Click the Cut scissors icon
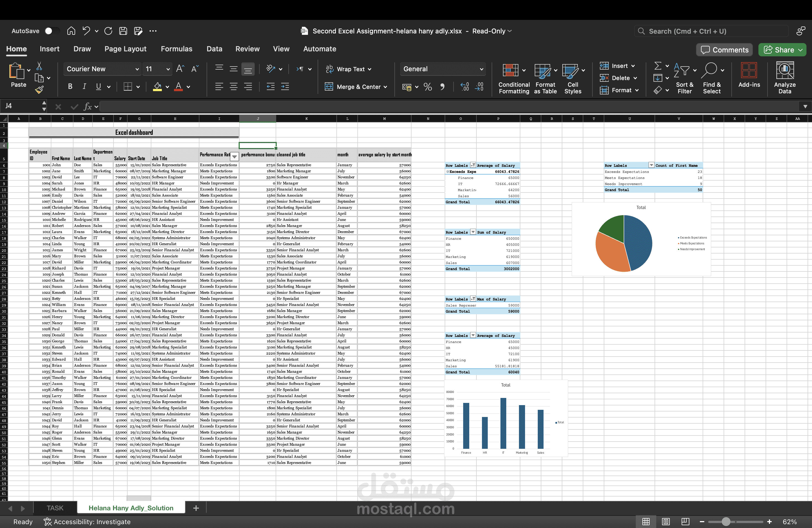This screenshot has width=812, height=528. tap(39, 66)
